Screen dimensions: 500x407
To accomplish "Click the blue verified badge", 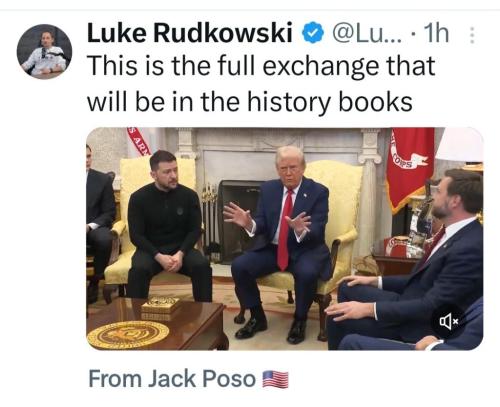I will tap(313, 33).
